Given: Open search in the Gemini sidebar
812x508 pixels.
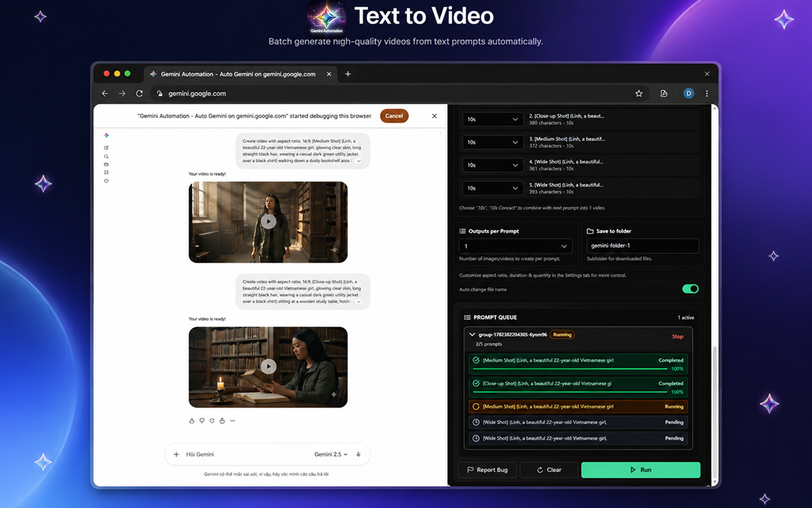Looking at the screenshot, I should [106, 156].
